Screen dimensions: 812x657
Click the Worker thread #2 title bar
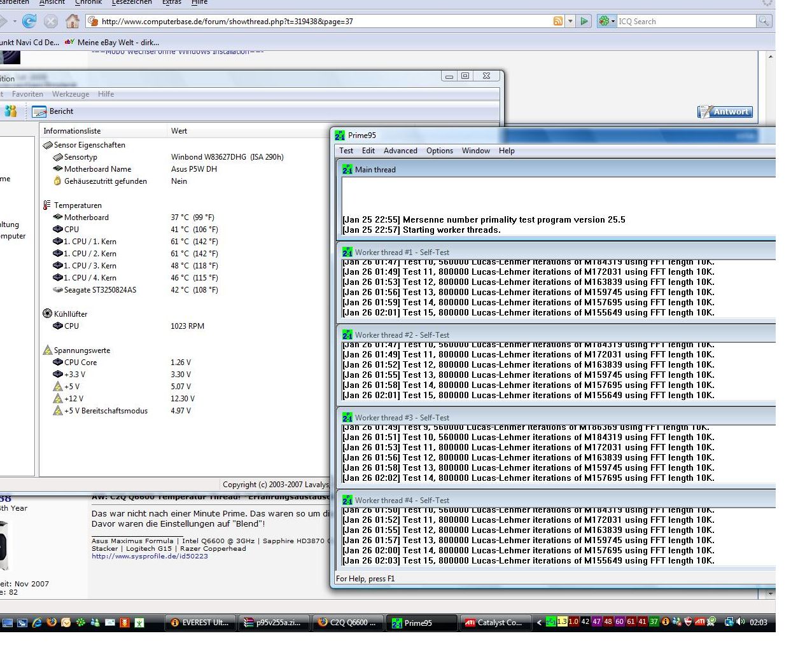(x=556, y=335)
